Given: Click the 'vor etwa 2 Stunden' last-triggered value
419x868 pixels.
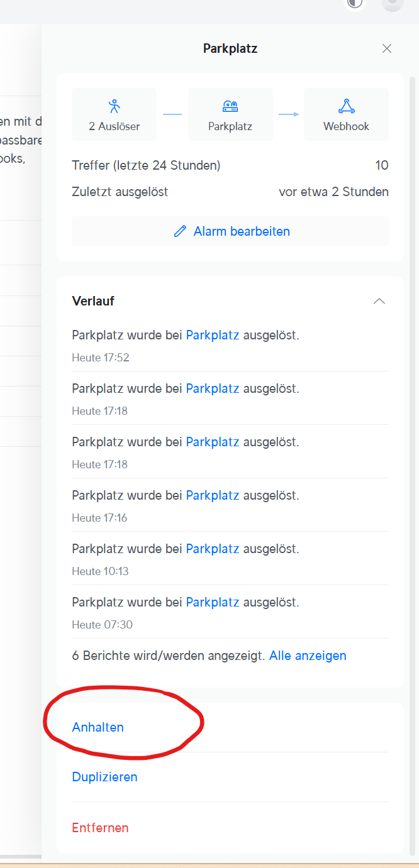Looking at the screenshot, I should tap(333, 192).
